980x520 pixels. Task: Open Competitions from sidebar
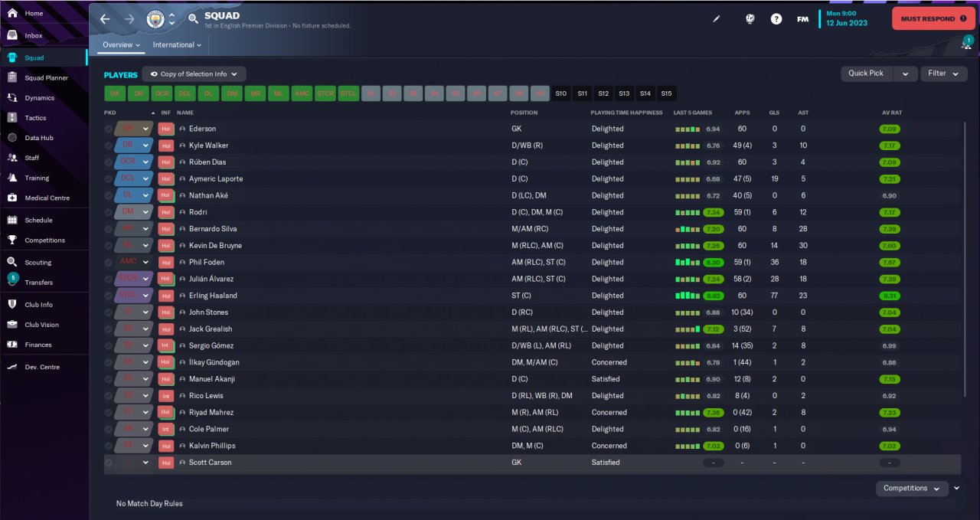pyautogui.click(x=44, y=240)
